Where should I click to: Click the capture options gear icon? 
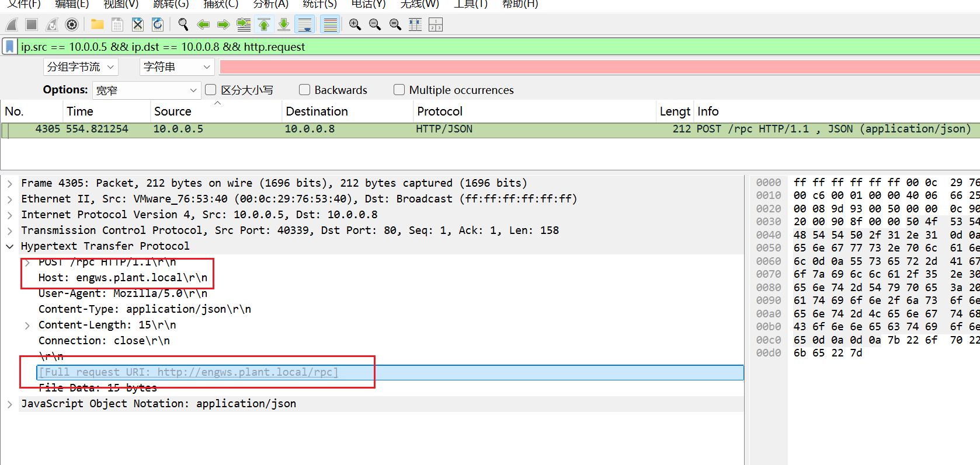tap(72, 25)
